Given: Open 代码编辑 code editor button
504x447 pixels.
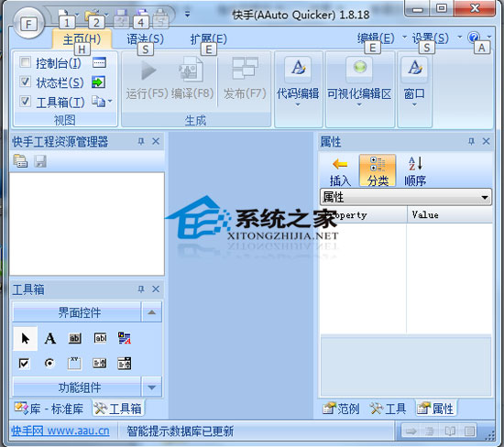Looking at the screenshot, I should pyautogui.click(x=298, y=89).
